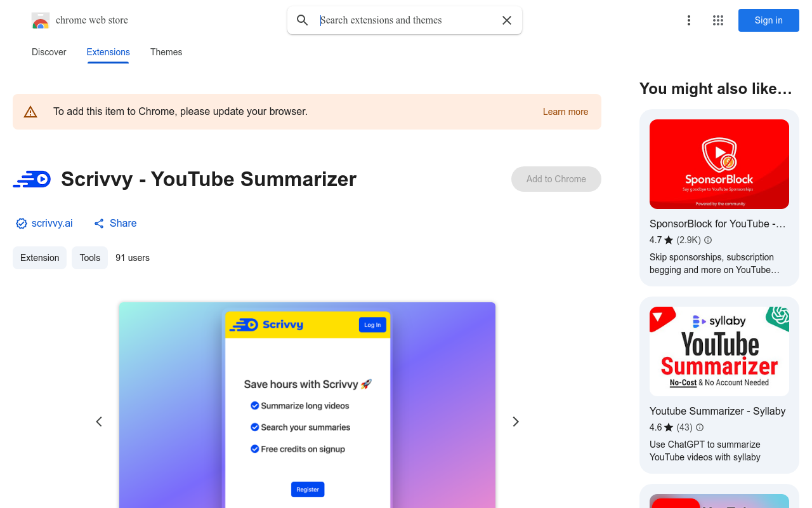
Task: Switch to the Discover tab
Action: tap(49, 52)
